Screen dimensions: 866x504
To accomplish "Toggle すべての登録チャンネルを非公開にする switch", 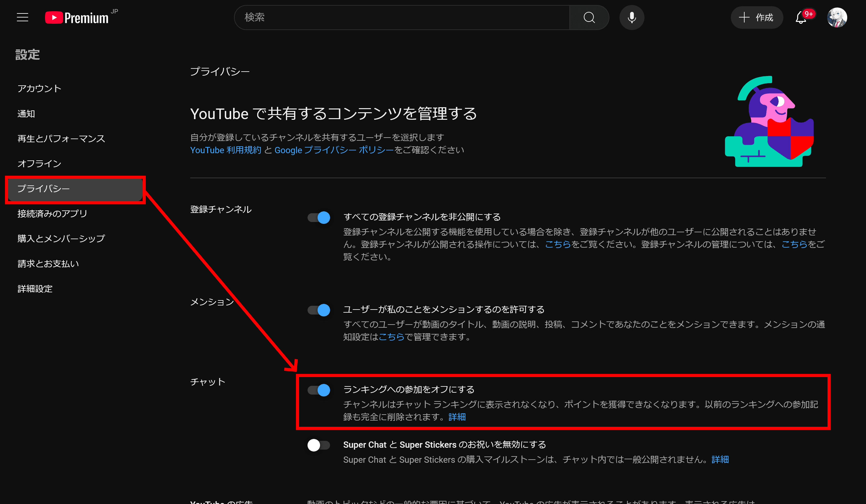I will tap(318, 217).
